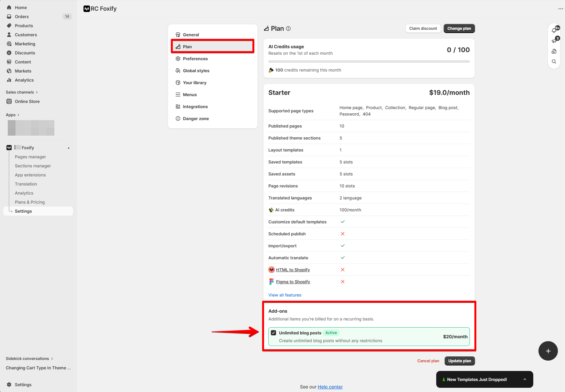Expand the Sales channels section
Screen dimensions: 565x392
tap(22, 92)
